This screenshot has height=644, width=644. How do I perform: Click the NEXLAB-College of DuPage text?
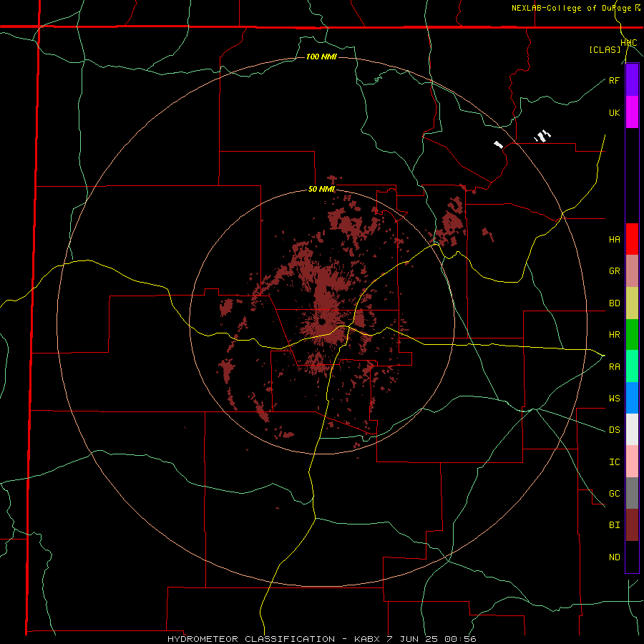tap(572, 8)
